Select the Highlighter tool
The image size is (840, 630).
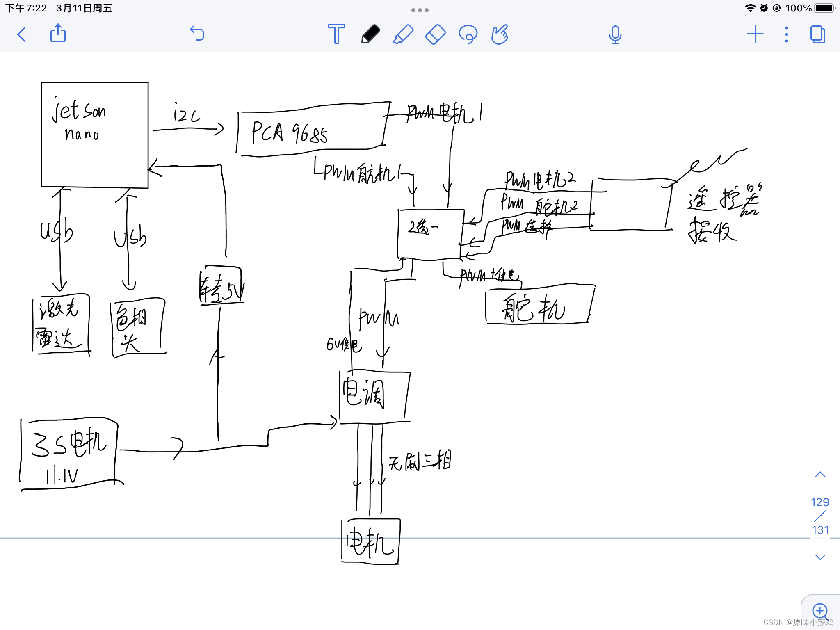403,34
